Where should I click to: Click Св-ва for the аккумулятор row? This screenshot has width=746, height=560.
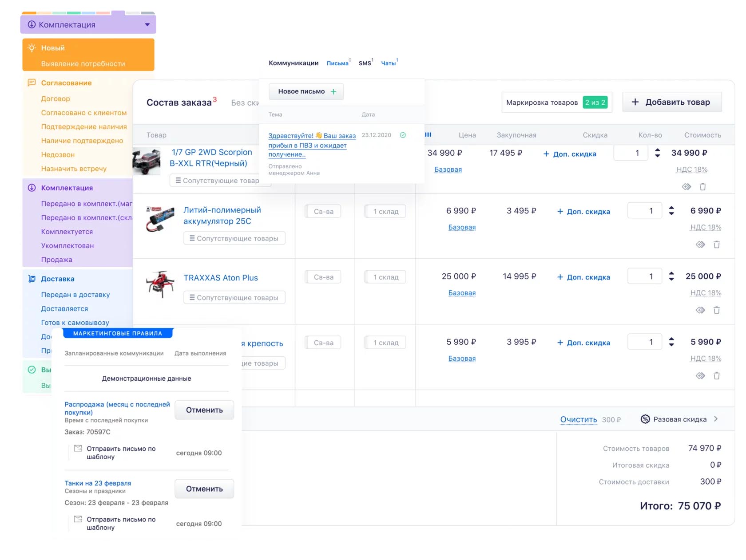coord(323,211)
